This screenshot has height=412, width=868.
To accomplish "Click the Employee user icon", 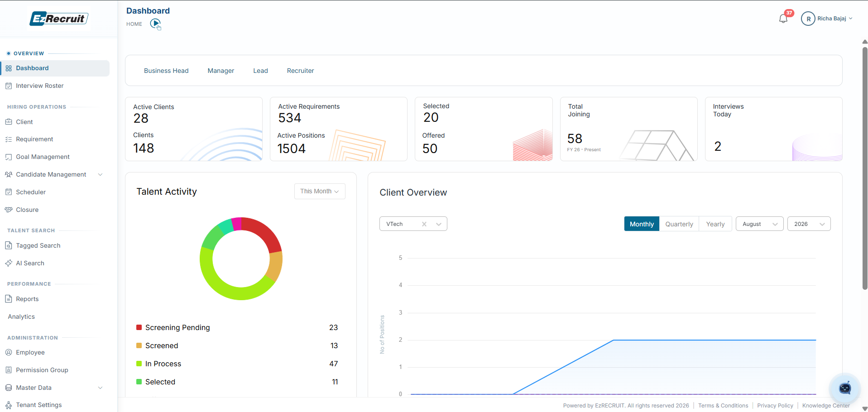I will [x=9, y=352].
